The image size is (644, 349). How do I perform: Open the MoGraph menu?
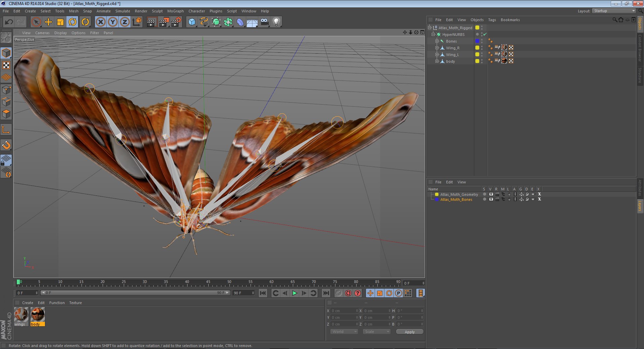[175, 11]
